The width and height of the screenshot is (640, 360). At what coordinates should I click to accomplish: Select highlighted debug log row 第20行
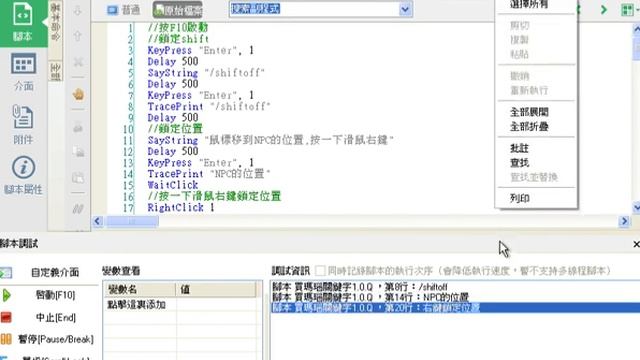coord(456,308)
